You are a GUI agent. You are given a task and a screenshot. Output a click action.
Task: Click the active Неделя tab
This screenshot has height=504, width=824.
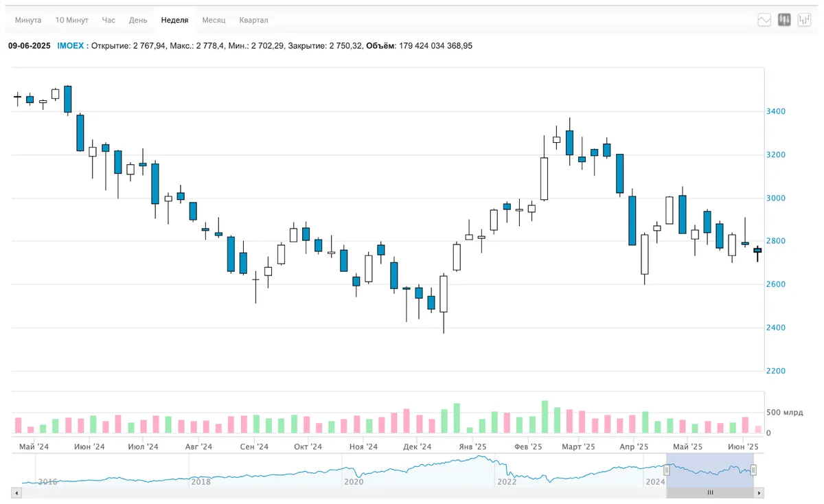pos(174,20)
